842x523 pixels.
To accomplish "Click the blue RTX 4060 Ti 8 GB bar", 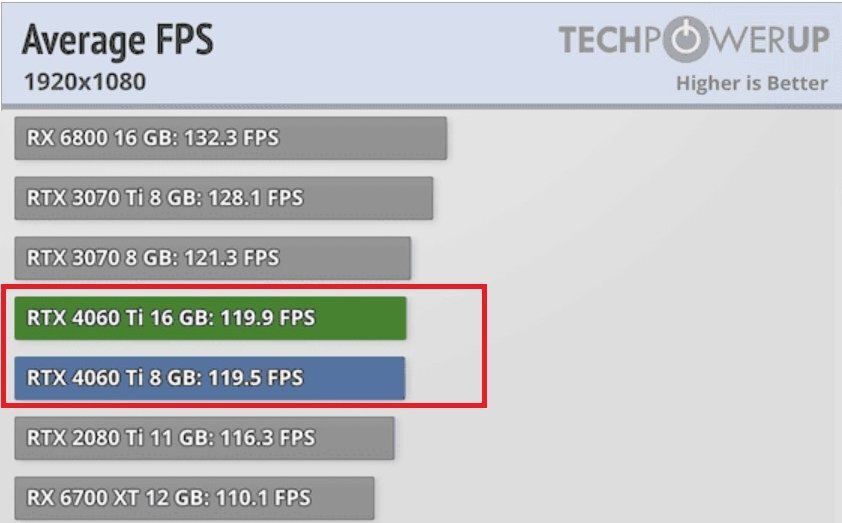I will pyautogui.click(x=209, y=378).
